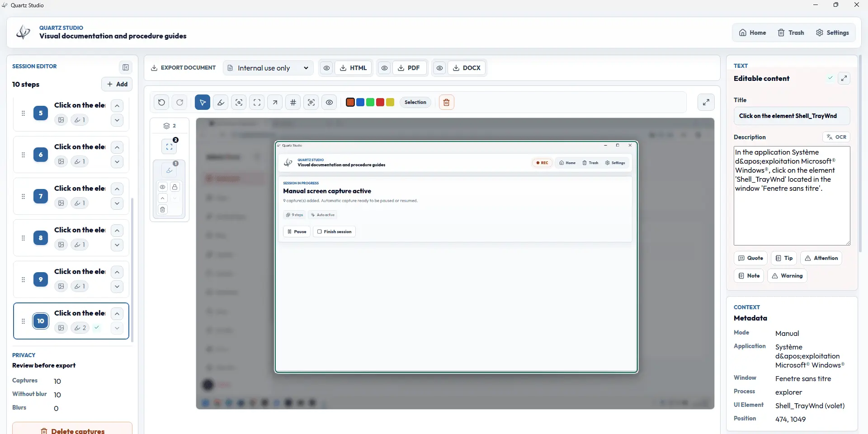The width and height of the screenshot is (868, 434).
Task: Toggle HTML preview eye
Action: click(x=326, y=68)
